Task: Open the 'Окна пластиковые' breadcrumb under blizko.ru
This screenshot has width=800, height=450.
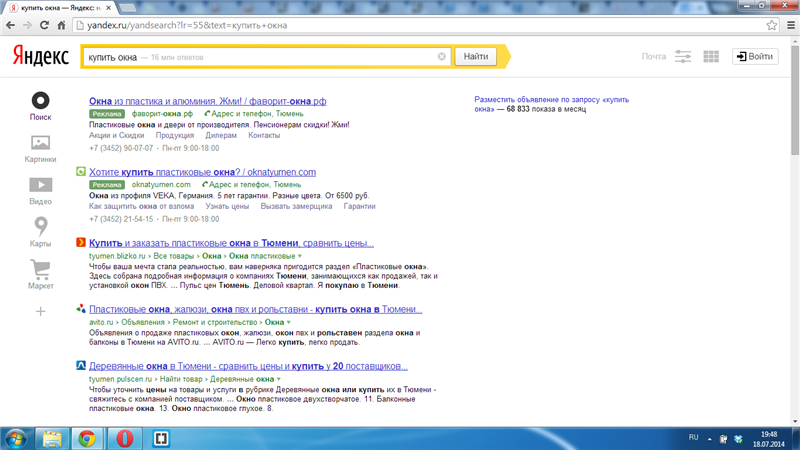Action: (262, 256)
